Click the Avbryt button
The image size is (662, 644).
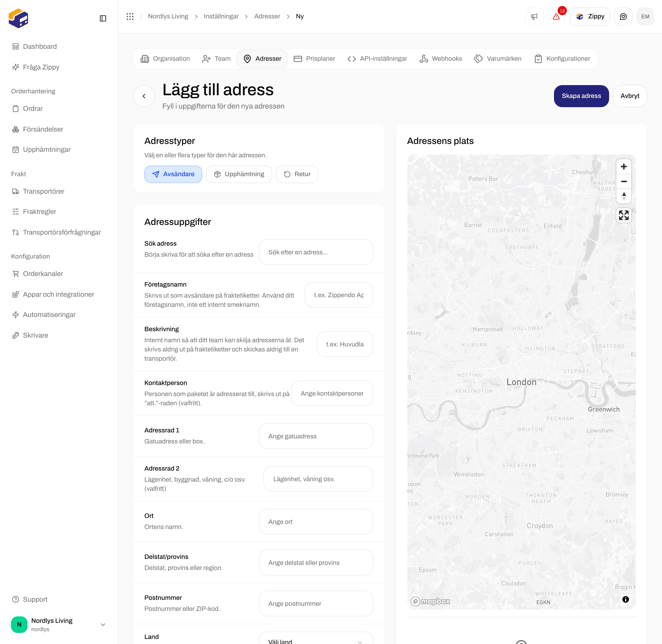(630, 96)
